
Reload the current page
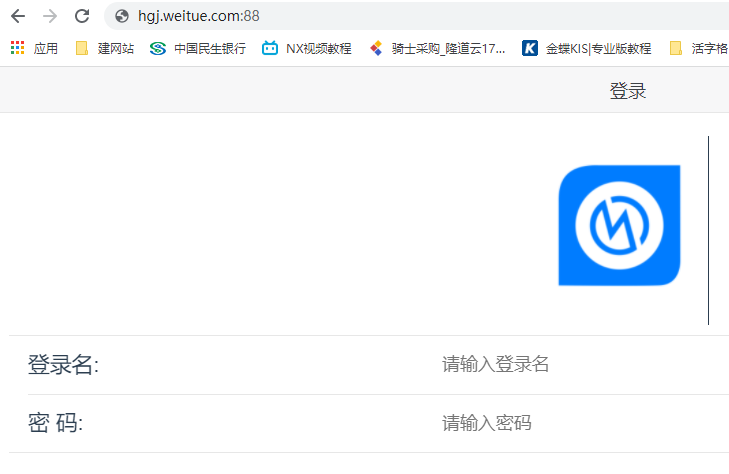coord(82,16)
